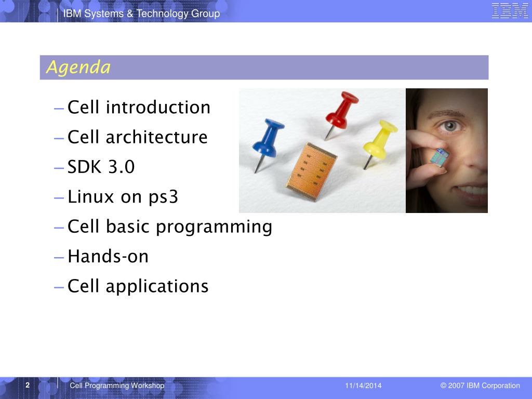The image size is (532, 399).
Task: Click the 'IBM Systems & Technology Group' header text
Action: coord(141,14)
